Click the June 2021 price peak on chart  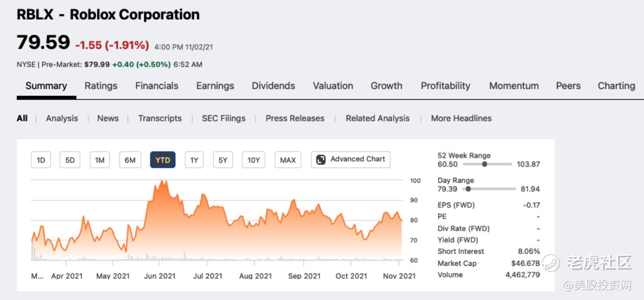click(x=161, y=181)
